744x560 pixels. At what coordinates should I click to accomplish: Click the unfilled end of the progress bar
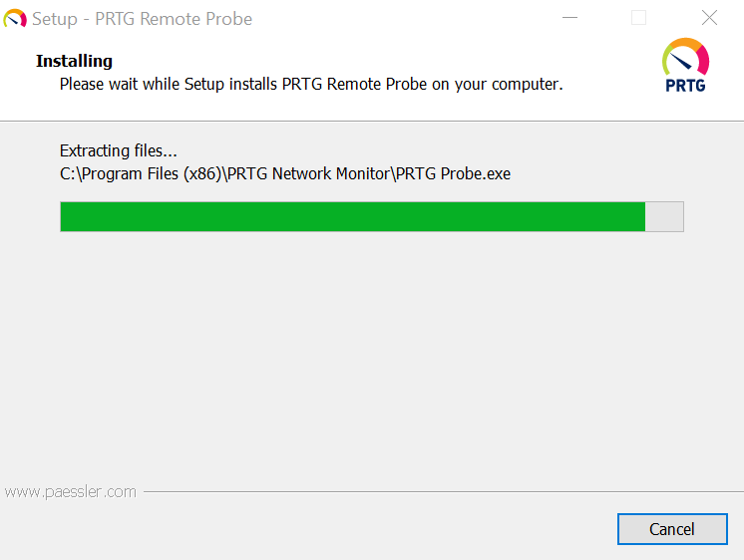point(664,216)
